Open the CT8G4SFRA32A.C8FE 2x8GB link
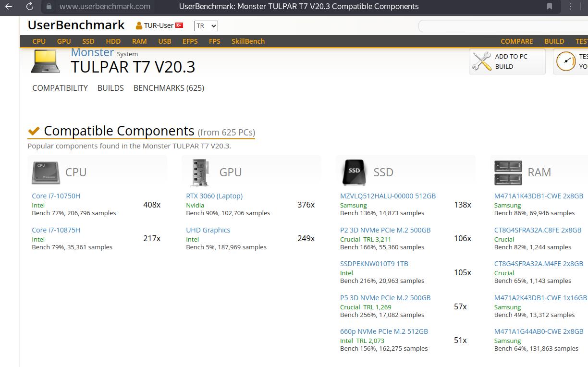This screenshot has width=588, height=367. pyautogui.click(x=538, y=230)
